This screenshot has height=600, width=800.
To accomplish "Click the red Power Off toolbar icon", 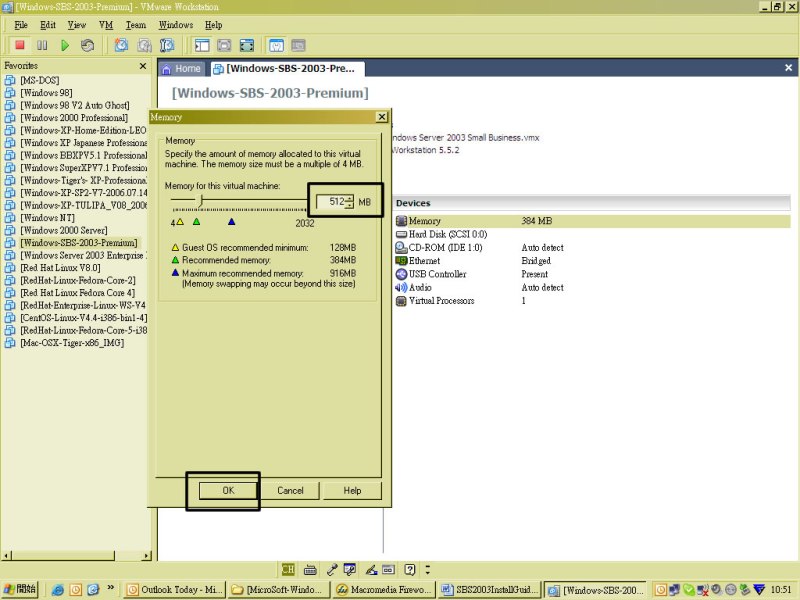I will coord(20,45).
